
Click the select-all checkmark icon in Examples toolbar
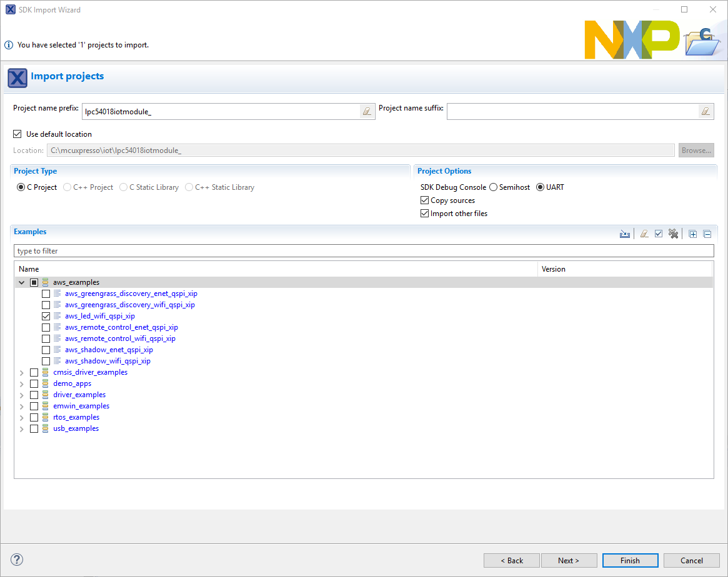(x=659, y=234)
